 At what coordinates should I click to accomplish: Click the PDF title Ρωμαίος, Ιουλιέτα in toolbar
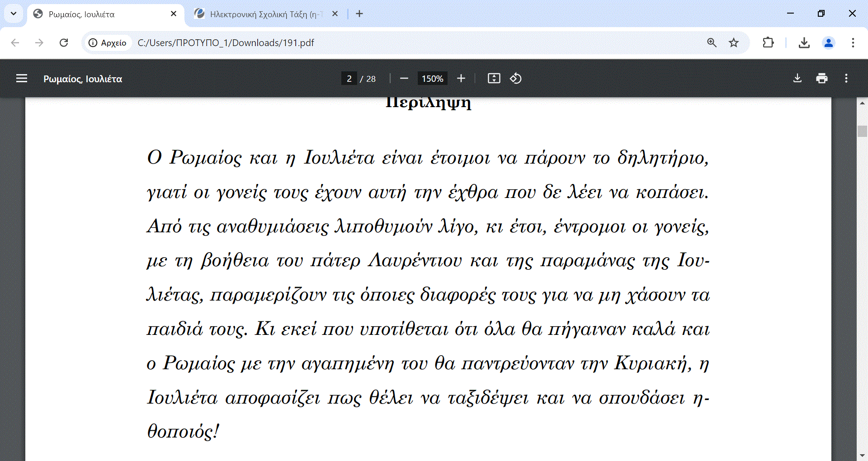click(x=83, y=79)
